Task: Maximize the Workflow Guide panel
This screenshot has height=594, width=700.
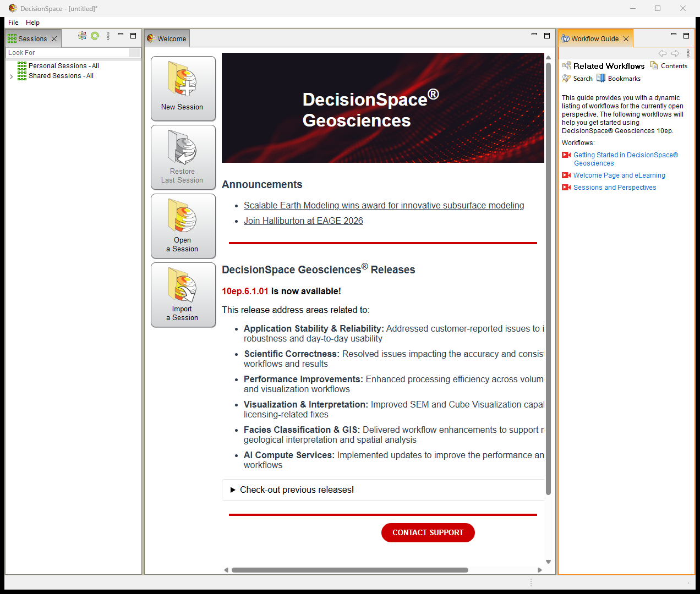Action: [x=686, y=36]
